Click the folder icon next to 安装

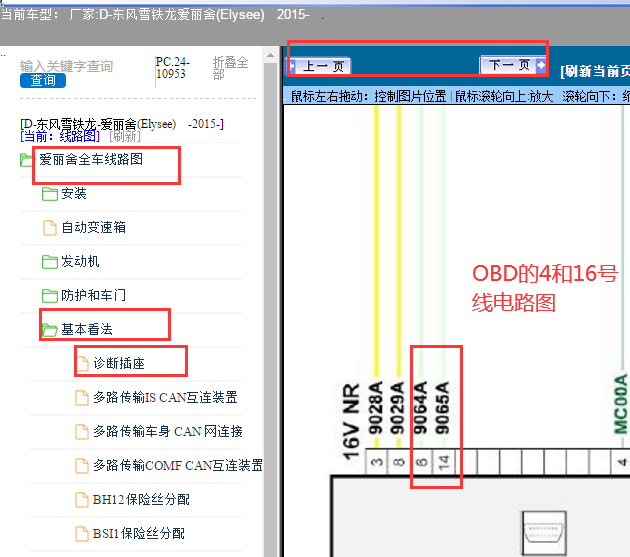pyautogui.click(x=50, y=194)
